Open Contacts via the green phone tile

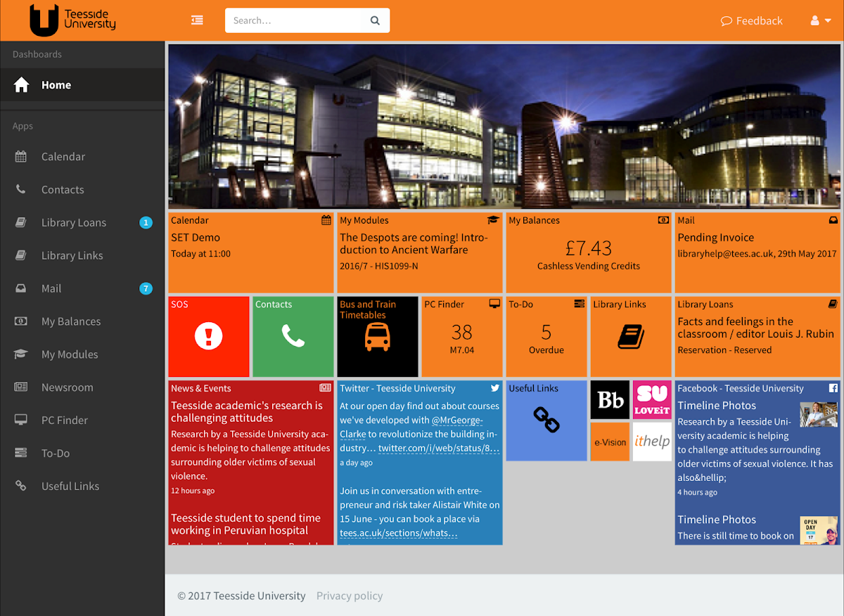coord(293,336)
